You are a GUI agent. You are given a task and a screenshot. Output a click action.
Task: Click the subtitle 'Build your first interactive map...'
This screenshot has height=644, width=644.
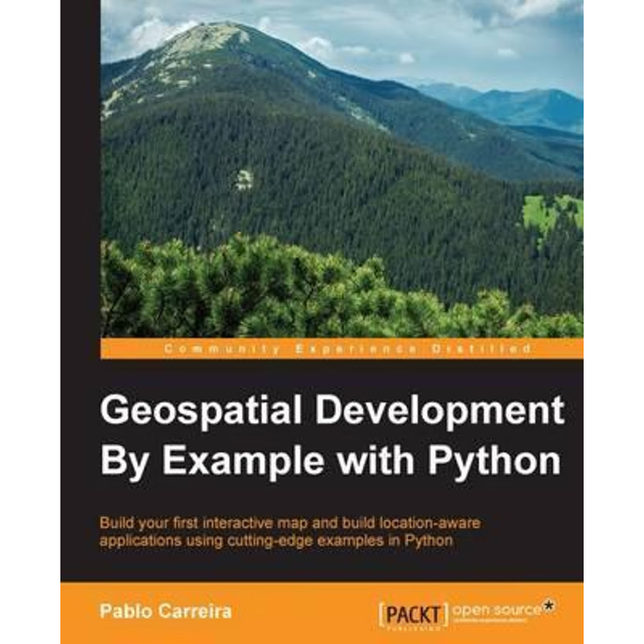290,532
